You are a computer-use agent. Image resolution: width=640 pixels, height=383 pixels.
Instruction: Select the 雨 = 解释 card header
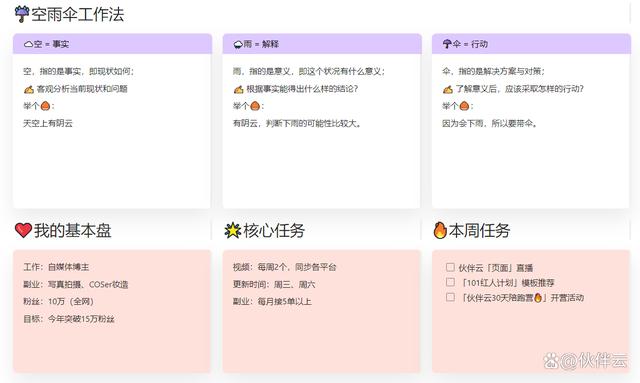tap(322, 44)
